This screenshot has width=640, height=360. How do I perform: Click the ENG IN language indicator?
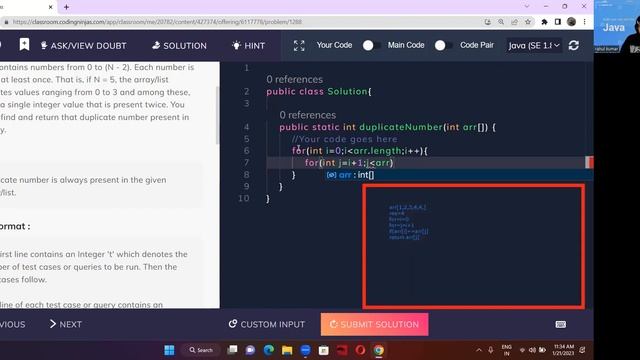coord(507,350)
